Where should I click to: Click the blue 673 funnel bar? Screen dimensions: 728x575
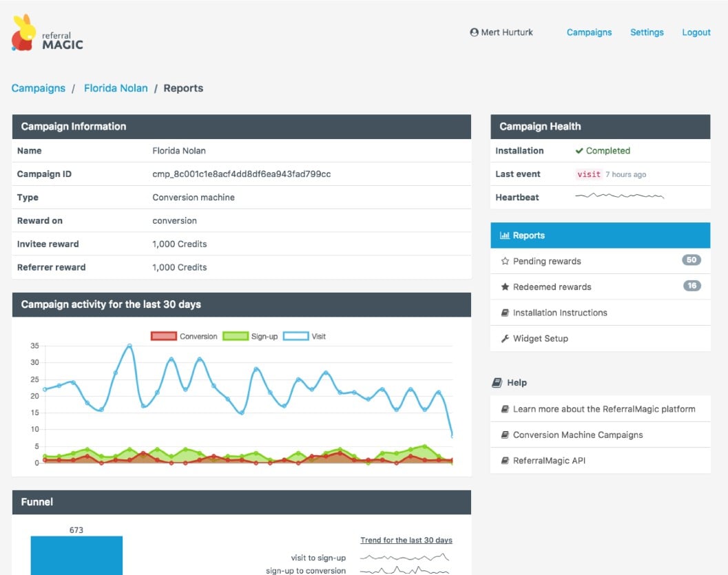coord(76,556)
